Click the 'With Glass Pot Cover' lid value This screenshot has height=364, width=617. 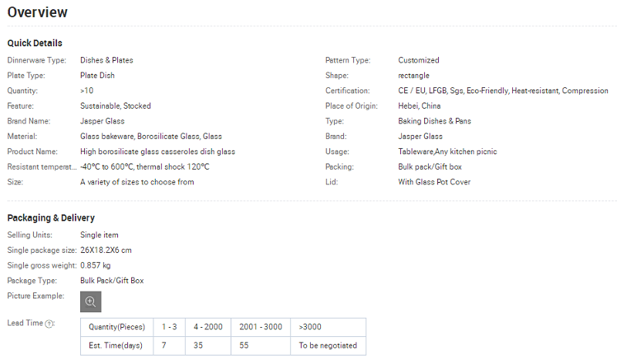pos(434,182)
